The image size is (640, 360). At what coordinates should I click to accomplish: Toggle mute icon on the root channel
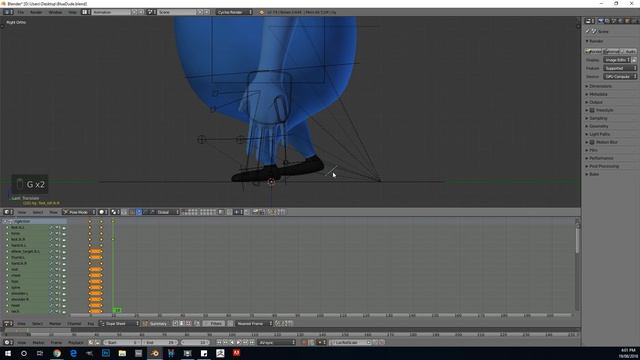tap(57, 269)
